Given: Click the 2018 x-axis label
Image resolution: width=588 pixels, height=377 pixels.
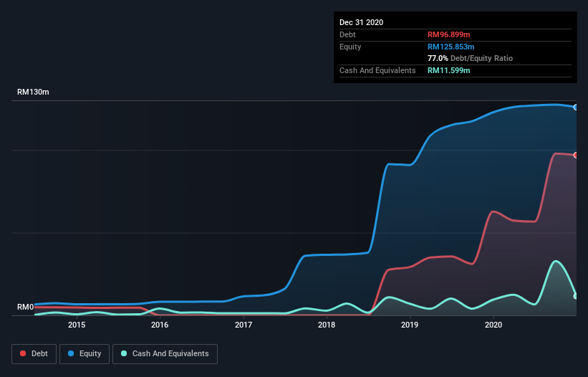Looking at the screenshot, I should (327, 325).
